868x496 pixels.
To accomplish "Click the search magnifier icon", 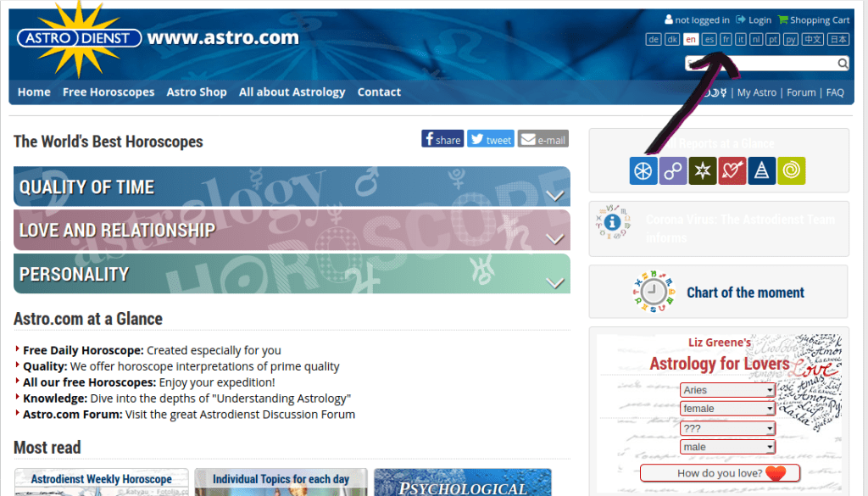I will 843,64.
